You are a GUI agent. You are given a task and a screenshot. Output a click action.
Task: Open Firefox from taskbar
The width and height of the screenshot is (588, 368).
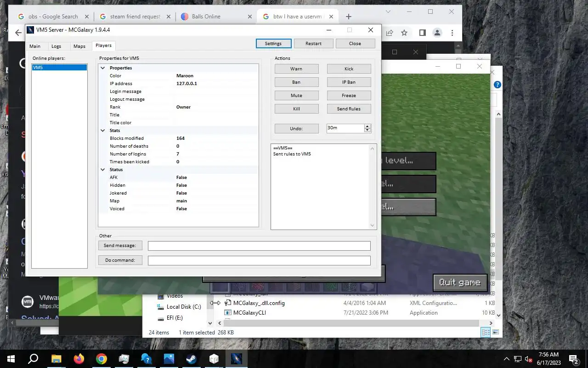pyautogui.click(x=79, y=359)
